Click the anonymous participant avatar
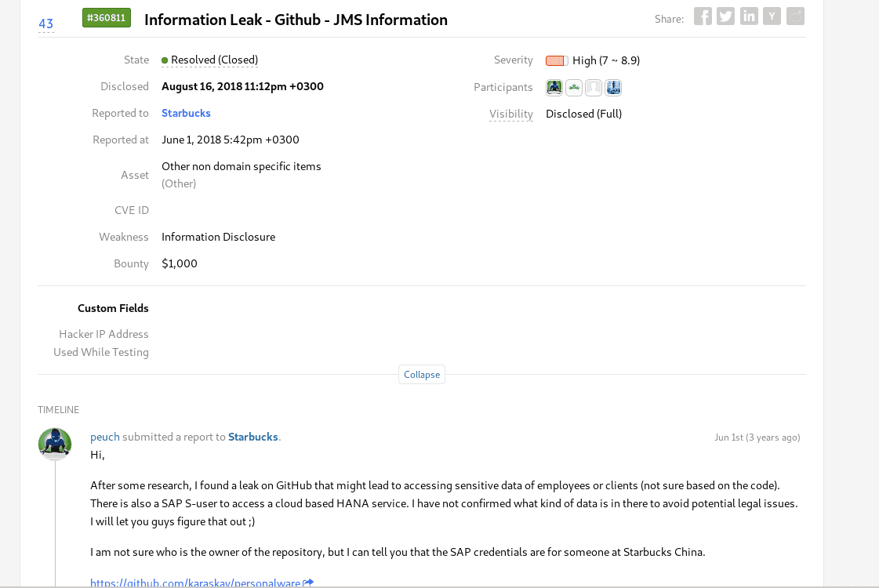 point(594,87)
